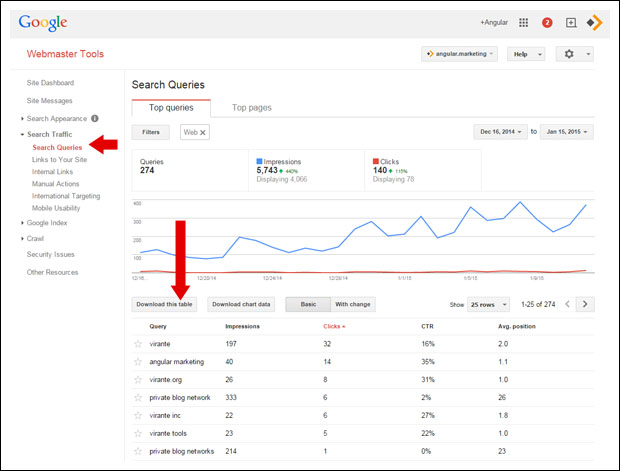Click Download chart data

click(x=241, y=304)
